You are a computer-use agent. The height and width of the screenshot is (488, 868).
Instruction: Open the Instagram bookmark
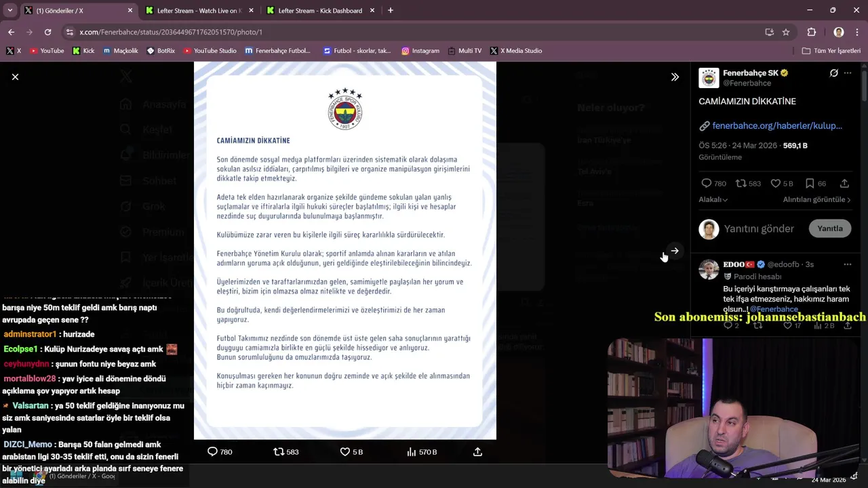tap(420, 51)
